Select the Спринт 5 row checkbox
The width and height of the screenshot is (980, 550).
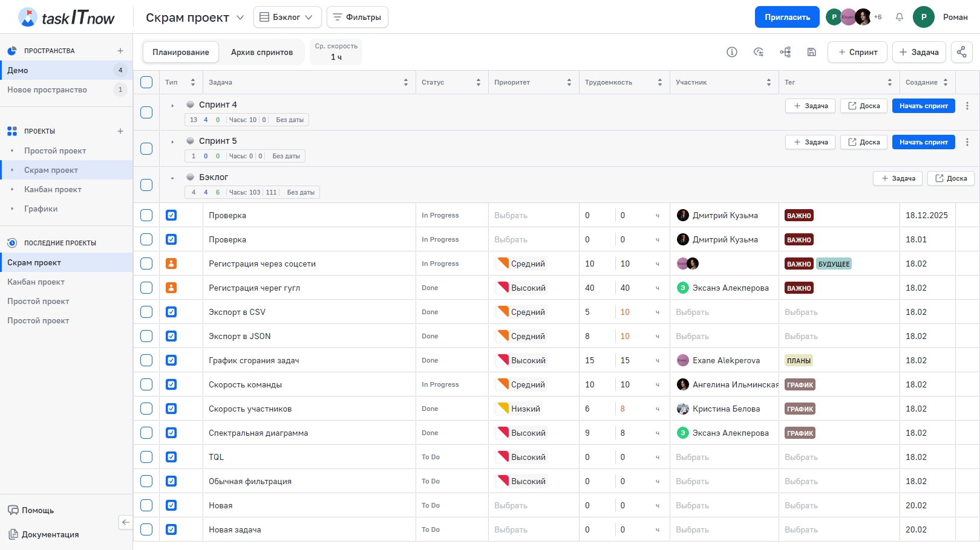point(146,149)
